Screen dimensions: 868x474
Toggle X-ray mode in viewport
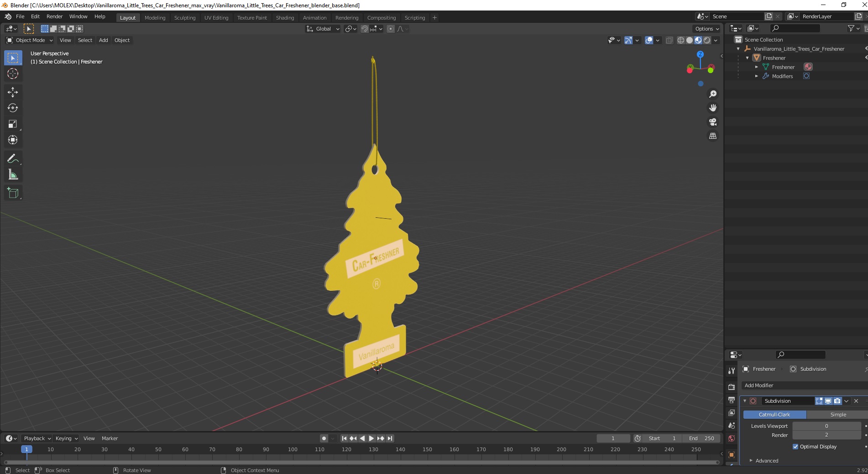(x=669, y=40)
